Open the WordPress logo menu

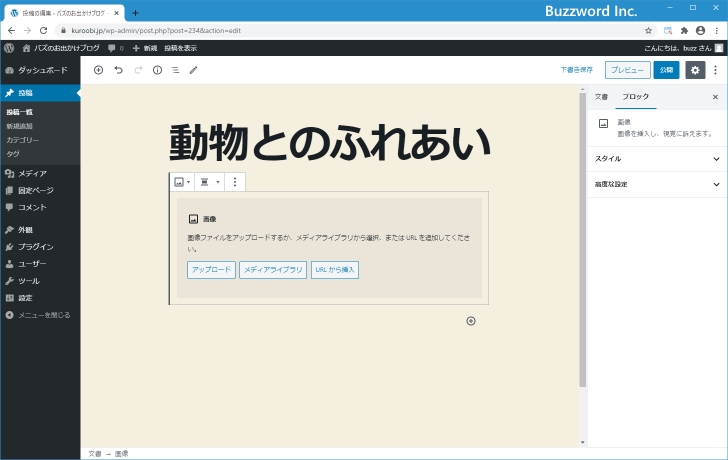(x=9, y=48)
